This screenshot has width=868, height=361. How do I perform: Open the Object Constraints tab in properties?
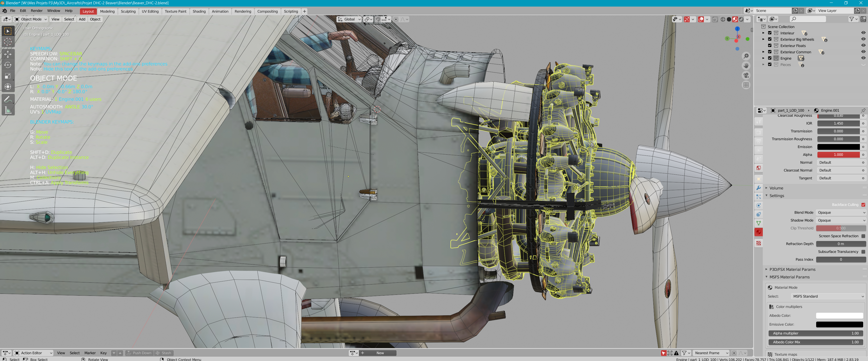click(x=758, y=214)
